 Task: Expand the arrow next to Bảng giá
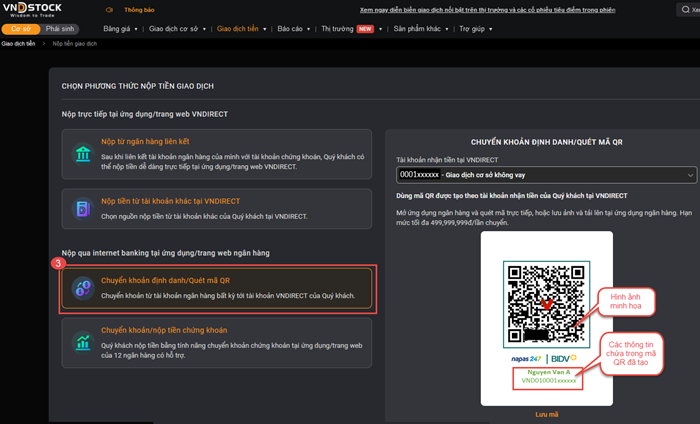(x=136, y=29)
